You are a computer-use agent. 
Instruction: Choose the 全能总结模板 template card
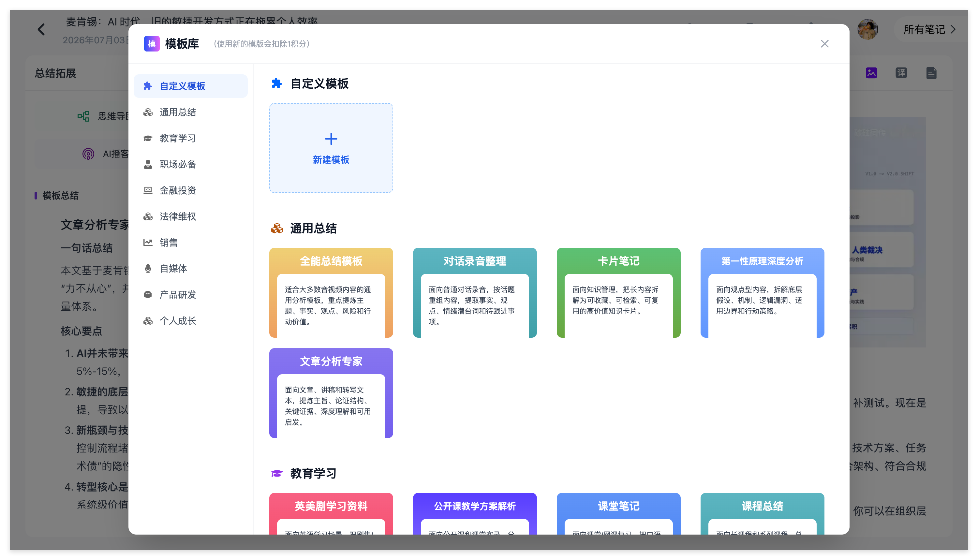click(331, 293)
